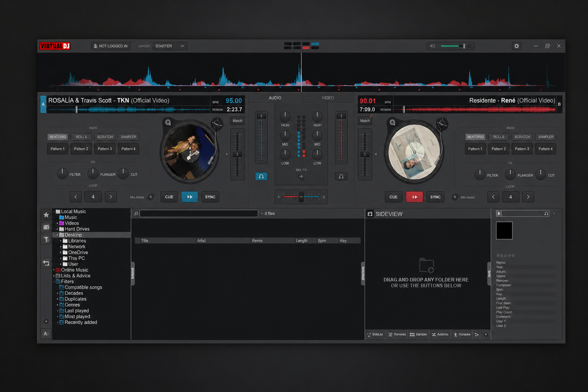Screen dimensions: 588x392
Task: Toggle Match button on deck B
Action: tap(365, 121)
